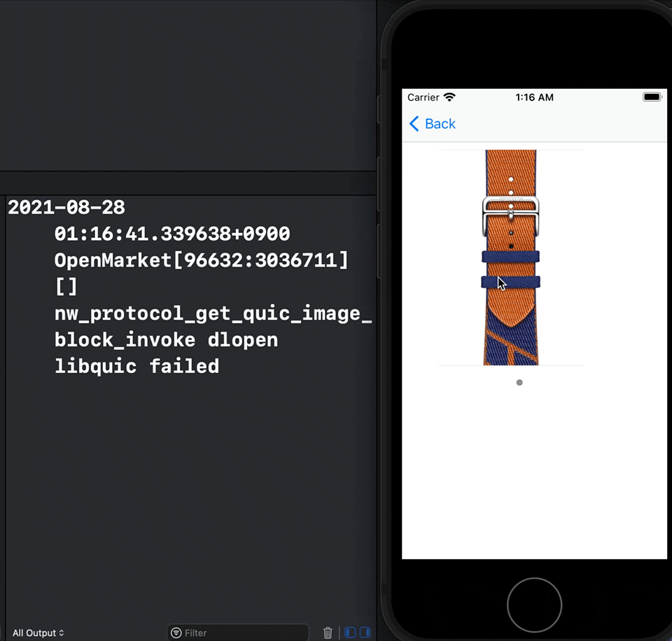672x641 pixels.
Task: Click the battery icon in simulator
Action: (652, 97)
